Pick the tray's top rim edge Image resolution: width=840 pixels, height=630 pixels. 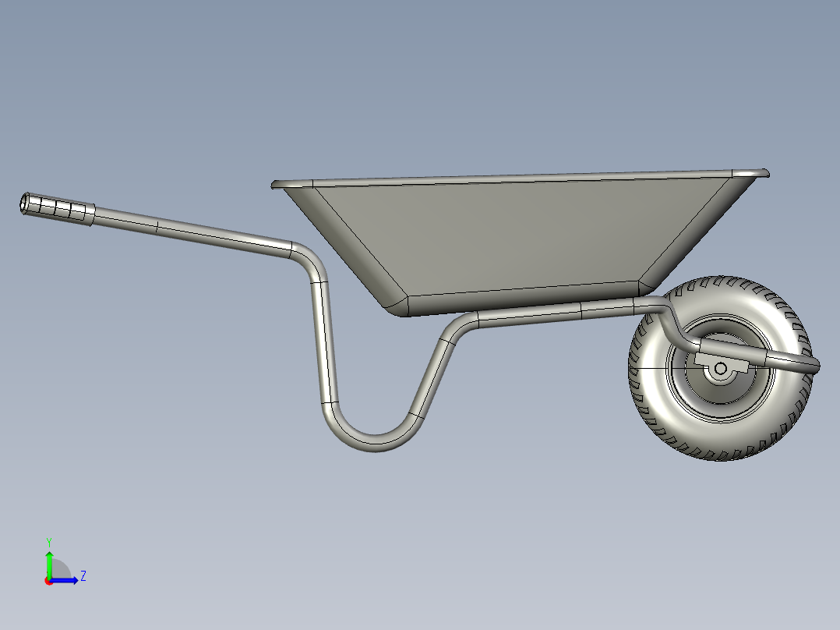point(514,179)
